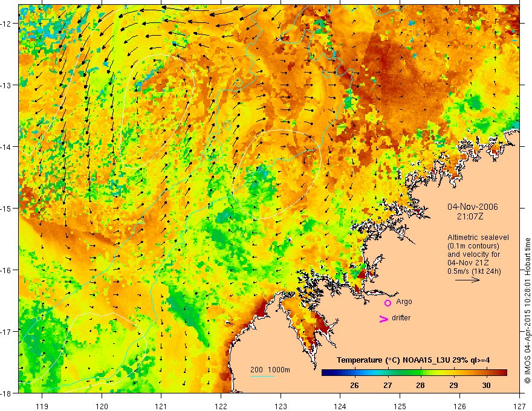Viewport: 532px width, 411px height.
Task: Click the magenta Argo circle legend symbol
Action: click(x=388, y=302)
